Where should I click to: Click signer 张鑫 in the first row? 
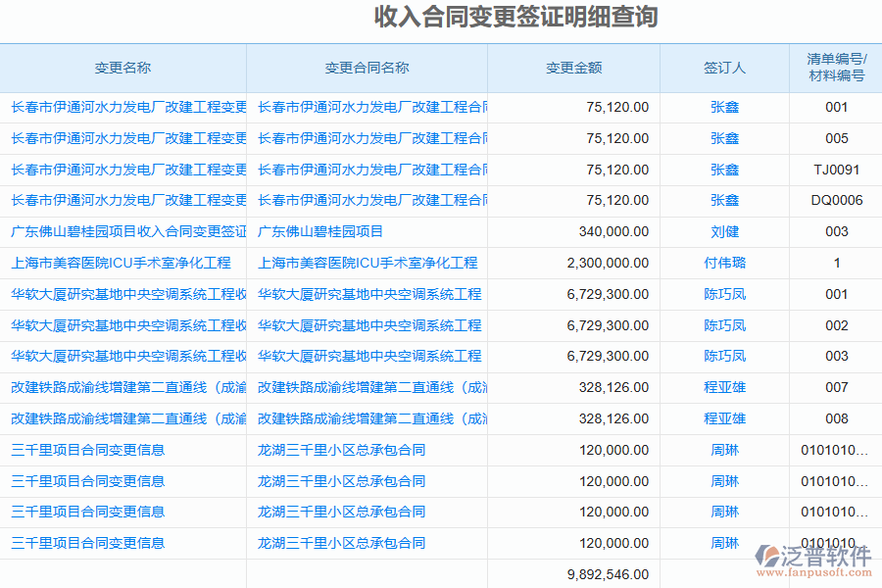tap(724, 107)
